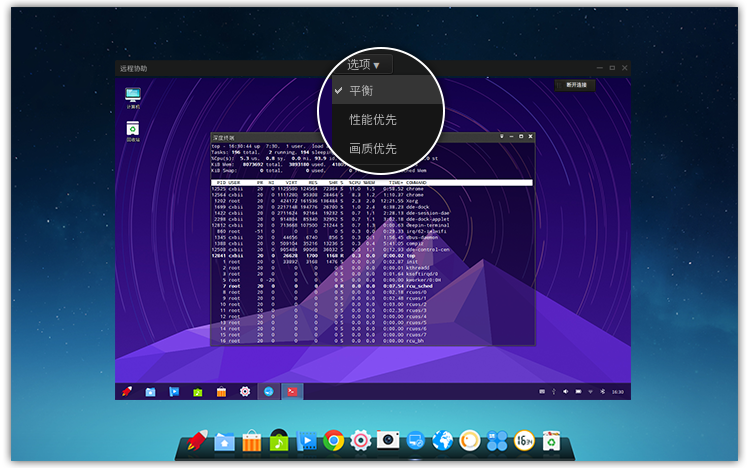The height and width of the screenshot is (468, 749).
Task: Click the bluetooth icon in remote tray
Action: coord(602,392)
